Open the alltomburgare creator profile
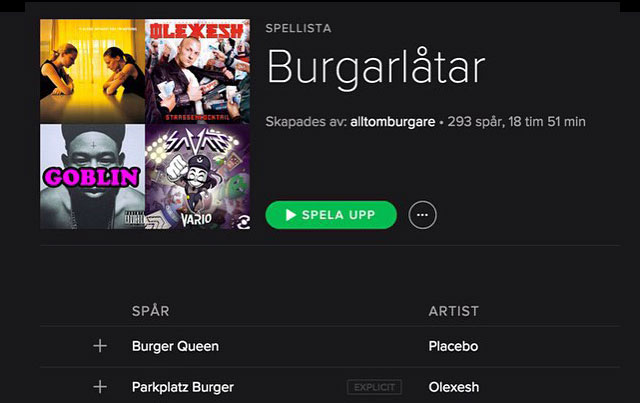The width and height of the screenshot is (640, 403). point(393,122)
